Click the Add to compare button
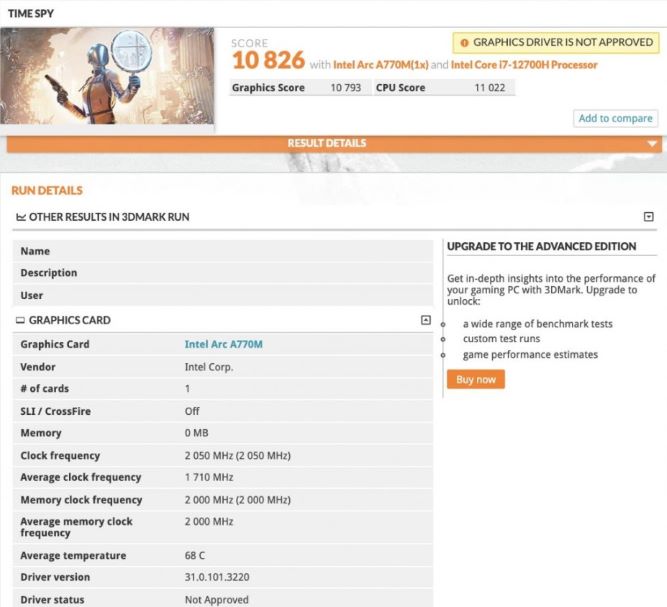The height and width of the screenshot is (607, 667). 616,118
